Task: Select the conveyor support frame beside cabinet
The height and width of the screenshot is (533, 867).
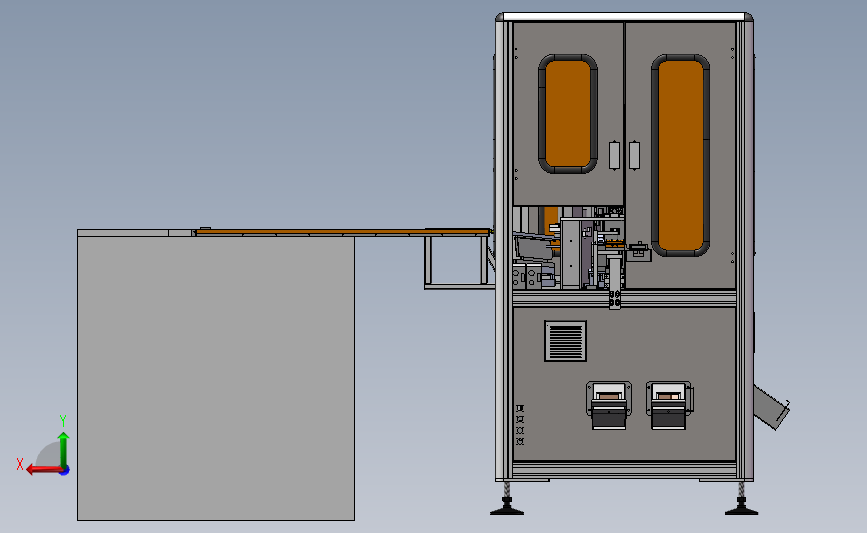Action: [458, 262]
